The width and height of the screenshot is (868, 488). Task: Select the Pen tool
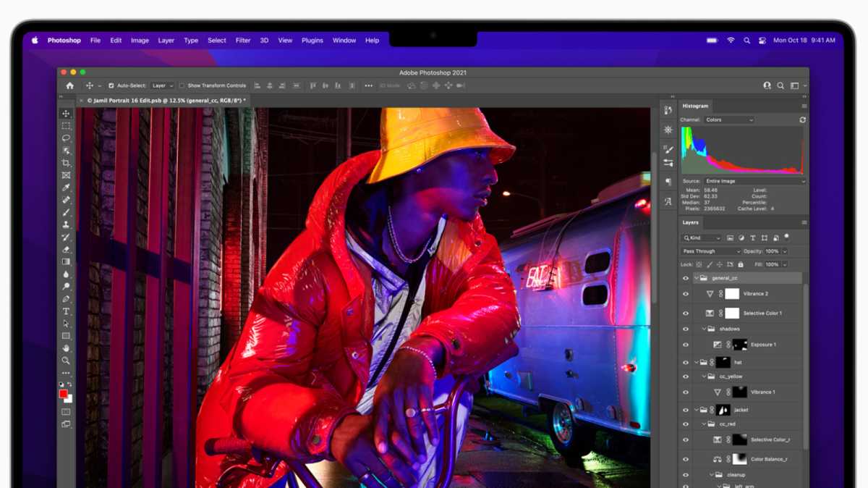[x=66, y=299]
